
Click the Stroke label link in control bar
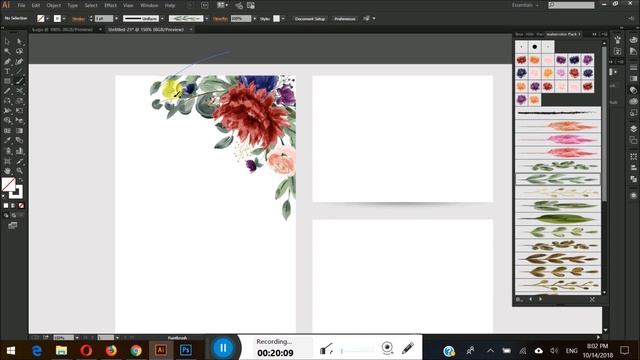78,19
